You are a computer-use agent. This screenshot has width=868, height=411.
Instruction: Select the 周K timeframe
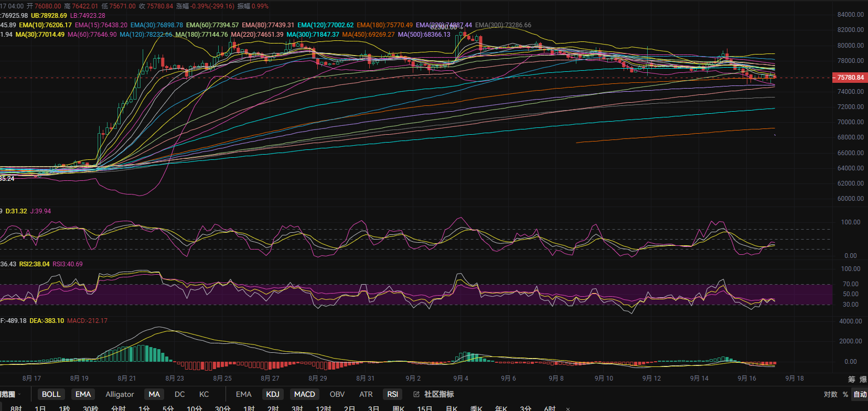point(399,408)
